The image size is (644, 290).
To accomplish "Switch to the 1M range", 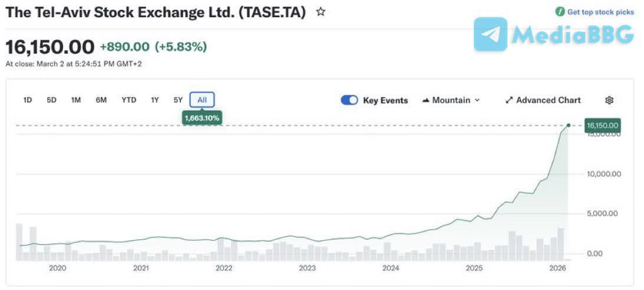I will pyautogui.click(x=76, y=100).
